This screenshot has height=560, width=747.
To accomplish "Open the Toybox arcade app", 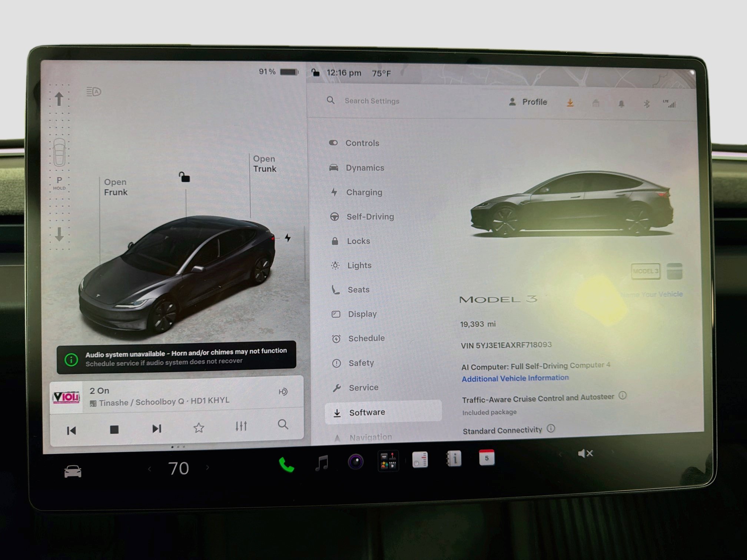I will 388,461.
